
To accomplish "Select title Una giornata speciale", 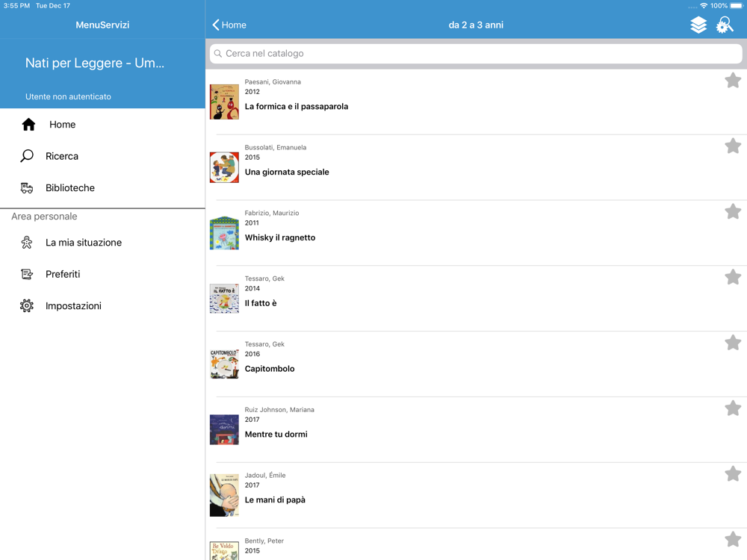I will click(x=287, y=172).
